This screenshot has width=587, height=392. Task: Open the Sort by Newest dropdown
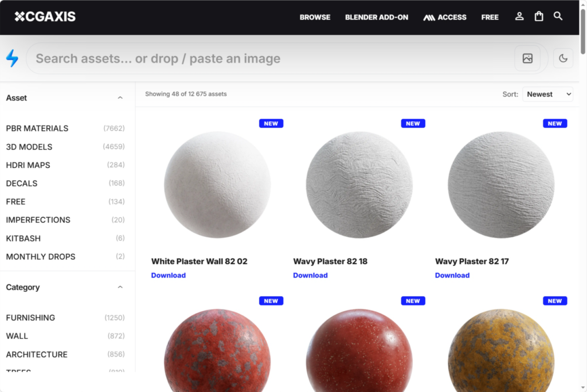point(547,94)
